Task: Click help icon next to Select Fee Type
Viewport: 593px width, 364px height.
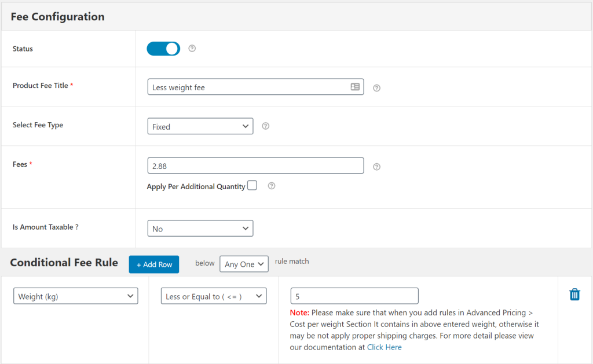Action: point(266,126)
